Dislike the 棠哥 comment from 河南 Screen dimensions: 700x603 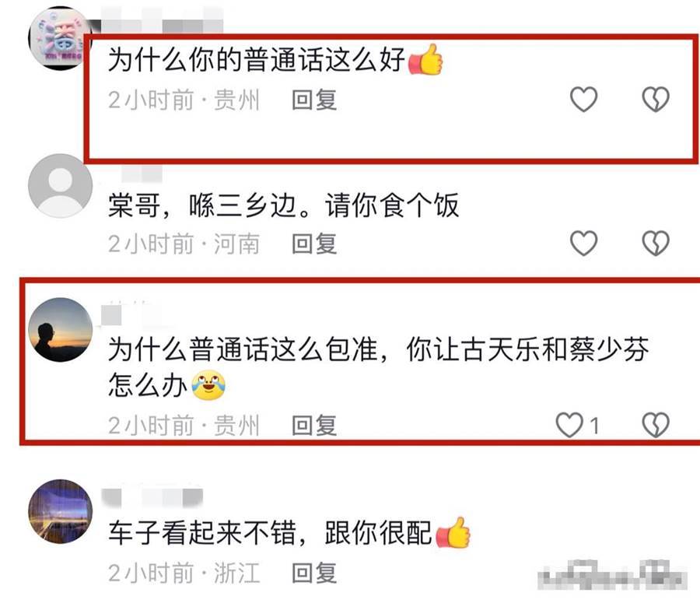point(656,243)
